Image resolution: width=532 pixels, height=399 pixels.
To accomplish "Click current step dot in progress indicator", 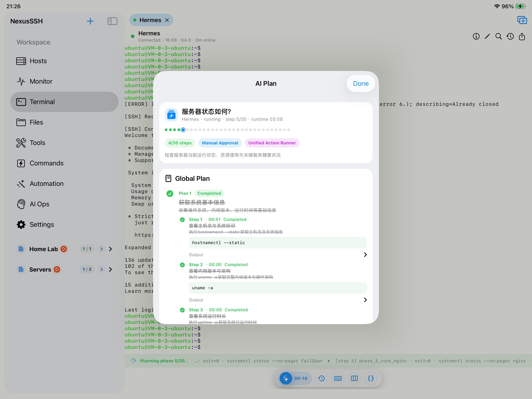I will point(183,130).
